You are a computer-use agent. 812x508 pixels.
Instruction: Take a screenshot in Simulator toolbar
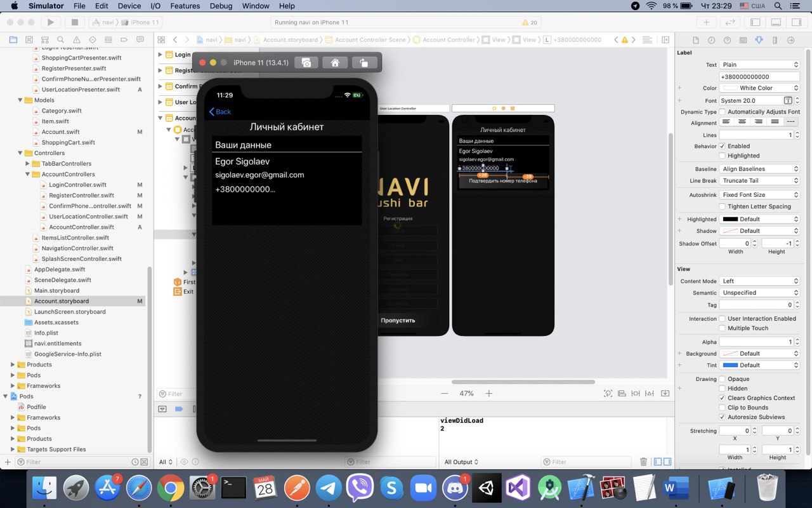click(306, 63)
